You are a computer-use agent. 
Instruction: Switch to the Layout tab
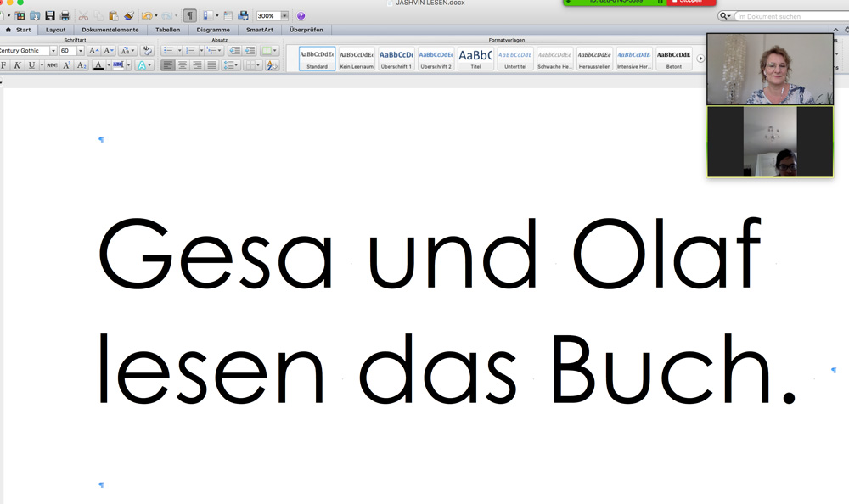pos(55,30)
